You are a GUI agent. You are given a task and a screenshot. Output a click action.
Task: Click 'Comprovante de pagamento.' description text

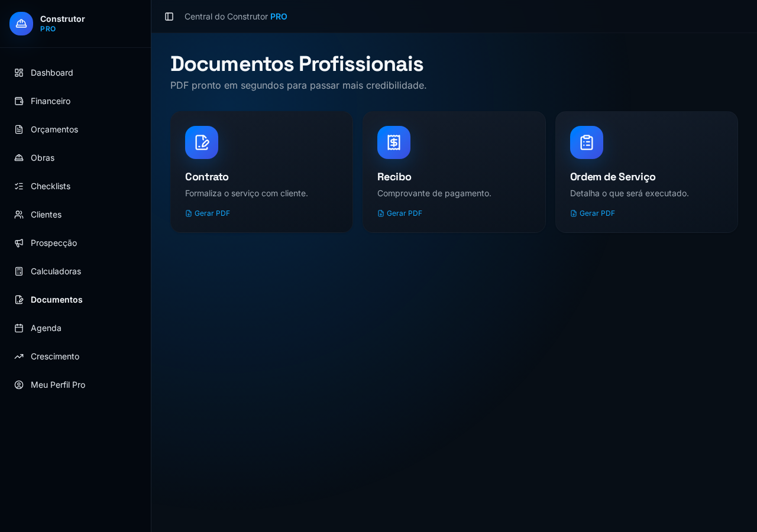click(x=434, y=193)
